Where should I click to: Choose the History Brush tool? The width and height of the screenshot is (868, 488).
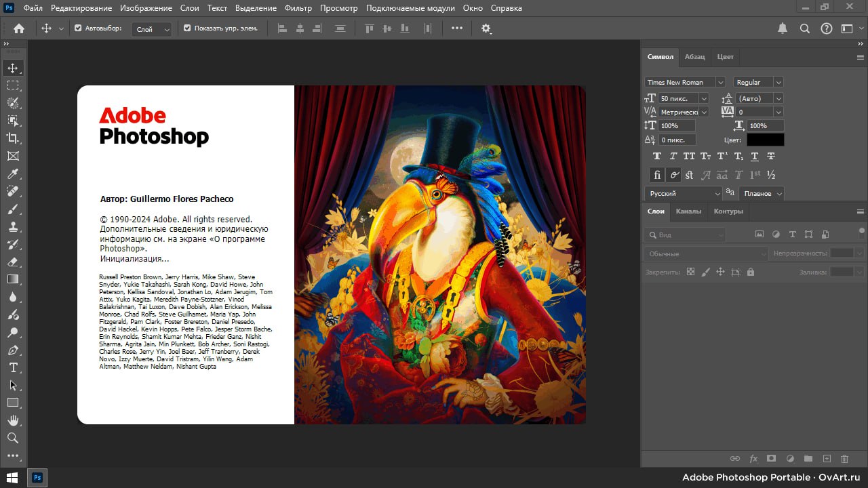tap(13, 244)
